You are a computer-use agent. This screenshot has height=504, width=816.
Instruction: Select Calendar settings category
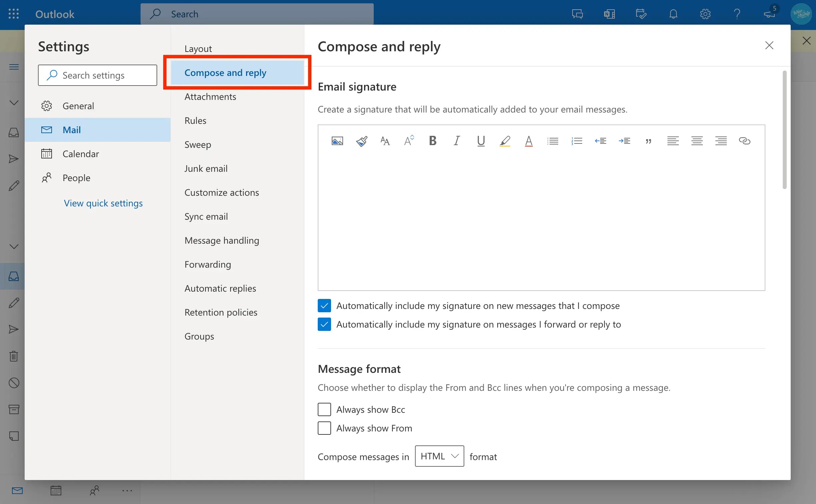pos(80,154)
